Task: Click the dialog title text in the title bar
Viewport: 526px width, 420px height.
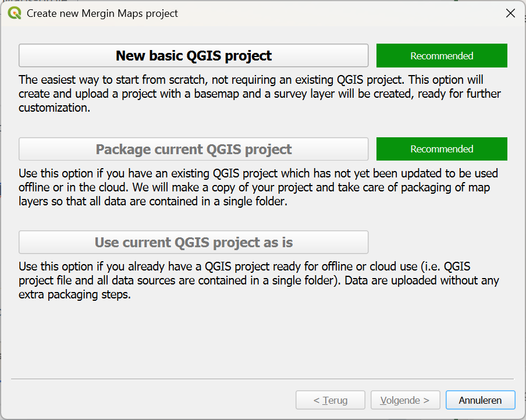Action: pyautogui.click(x=102, y=13)
